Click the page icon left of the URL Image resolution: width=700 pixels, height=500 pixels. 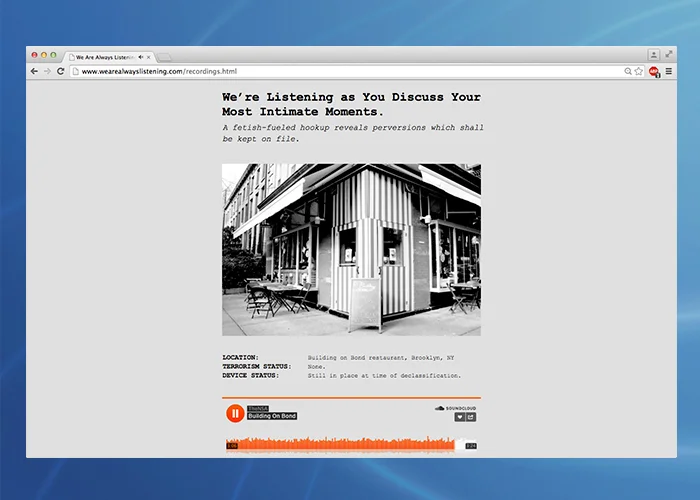[75, 71]
